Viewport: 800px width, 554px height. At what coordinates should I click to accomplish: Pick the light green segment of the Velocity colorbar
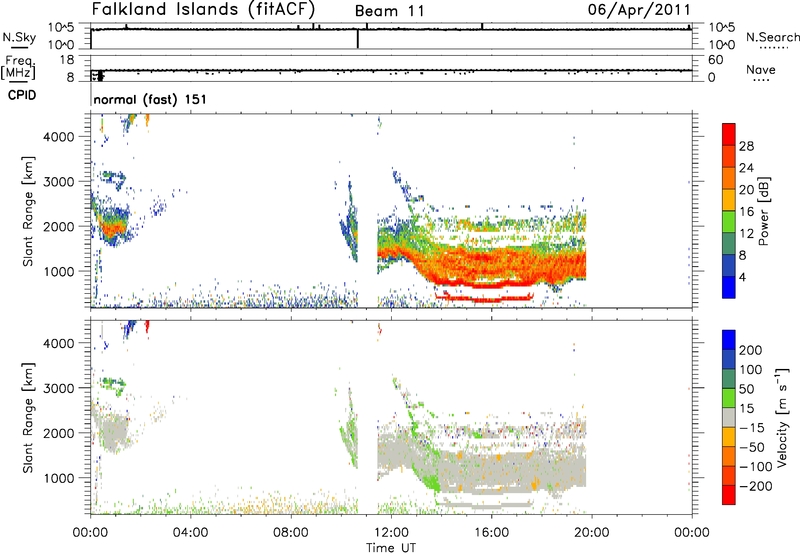[729, 398]
